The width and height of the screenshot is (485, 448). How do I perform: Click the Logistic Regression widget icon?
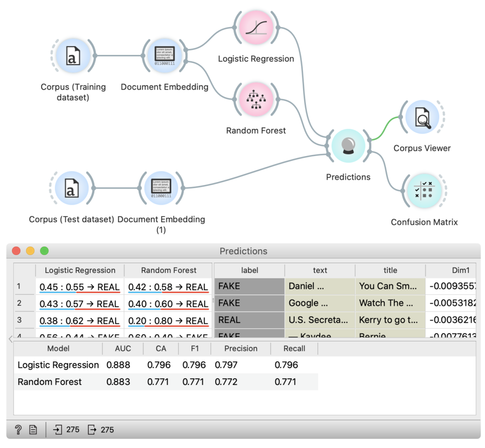tap(256, 27)
